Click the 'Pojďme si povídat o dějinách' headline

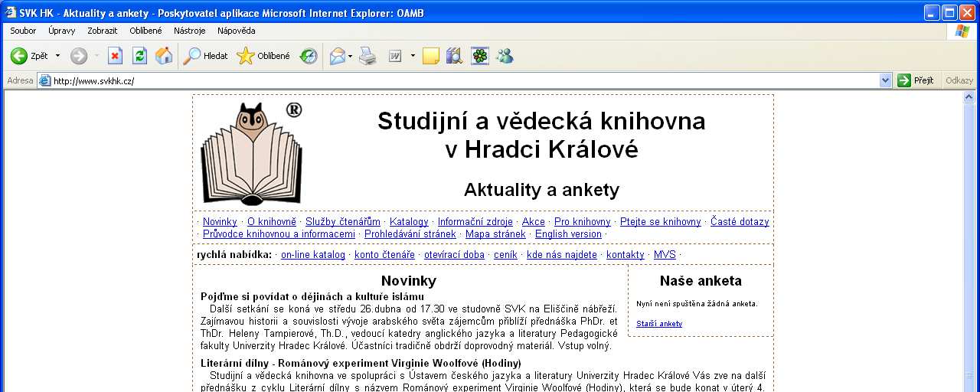point(312,296)
